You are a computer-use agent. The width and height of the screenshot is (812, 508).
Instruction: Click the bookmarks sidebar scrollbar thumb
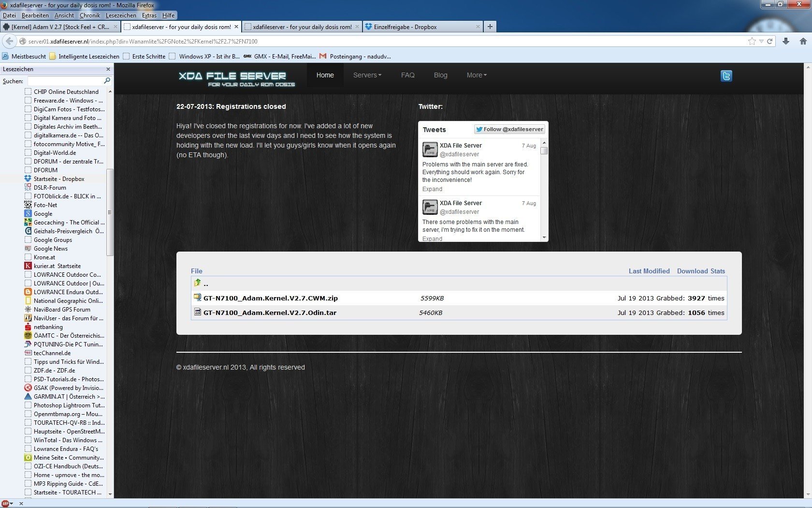(x=110, y=212)
